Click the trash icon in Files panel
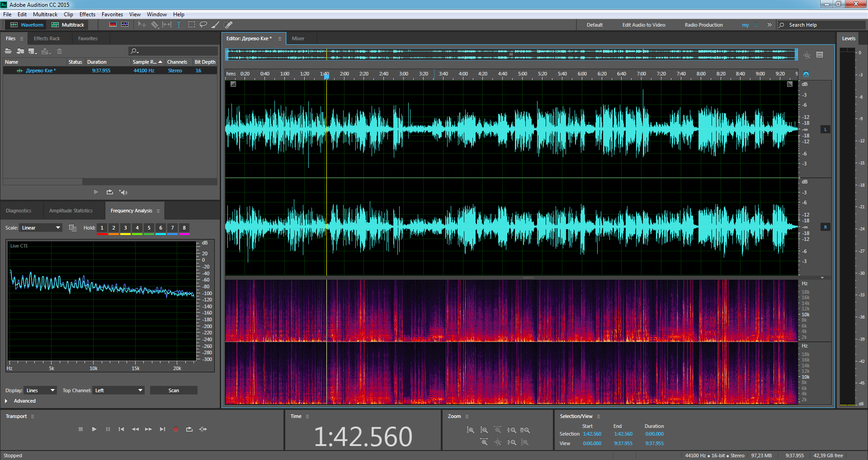The width and height of the screenshot is (868, 460). pyautogui.click(x=59, y=51)
